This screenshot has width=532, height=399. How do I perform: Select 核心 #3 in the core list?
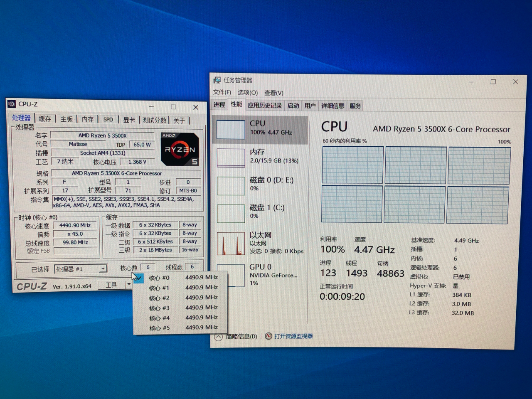pos(180,308)
